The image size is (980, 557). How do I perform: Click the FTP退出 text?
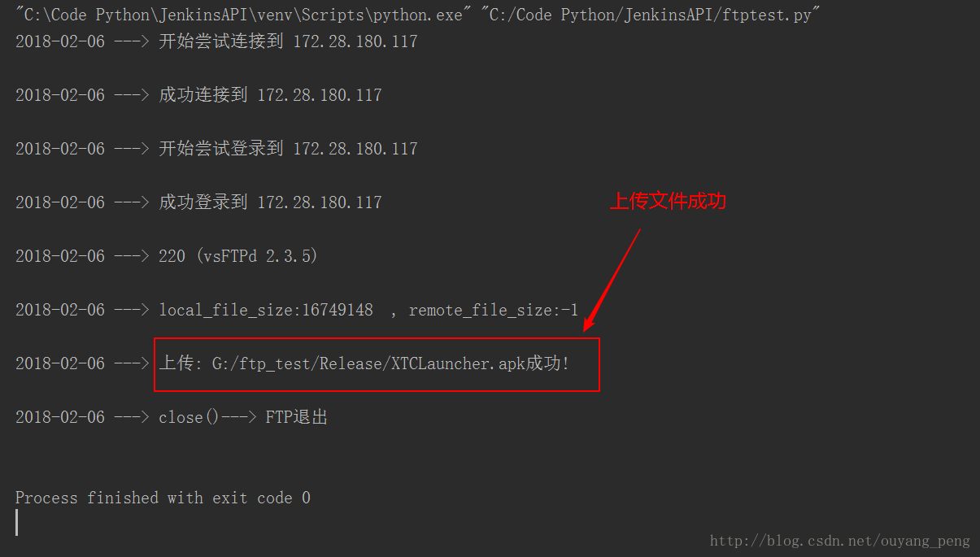coord(296,417)
